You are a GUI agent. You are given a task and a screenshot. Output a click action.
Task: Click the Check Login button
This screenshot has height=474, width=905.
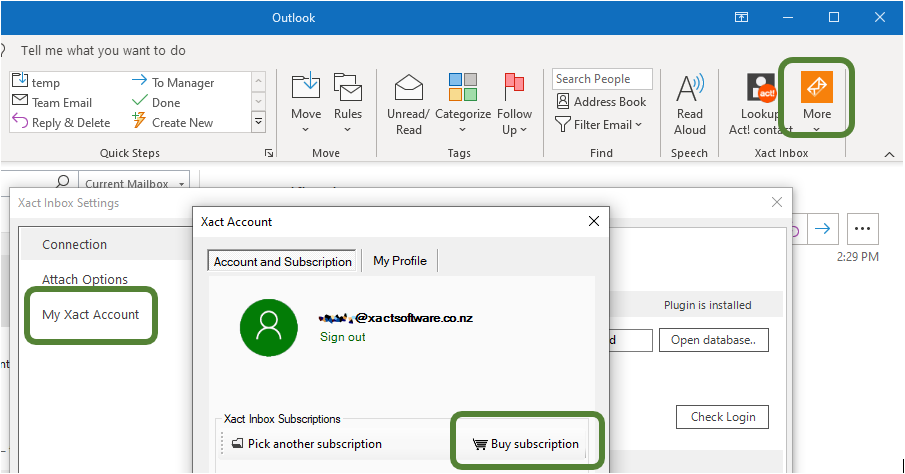[722, 417]
